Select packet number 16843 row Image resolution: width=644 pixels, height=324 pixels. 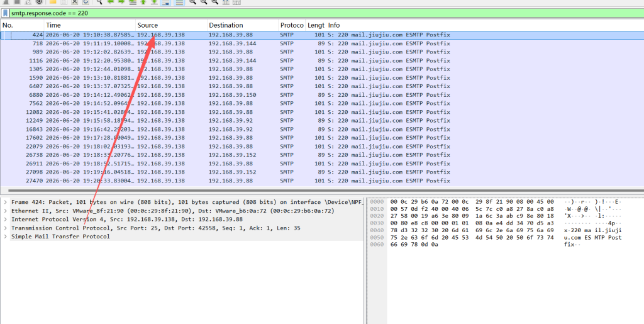pyautogui.click(x=322, y=130)
